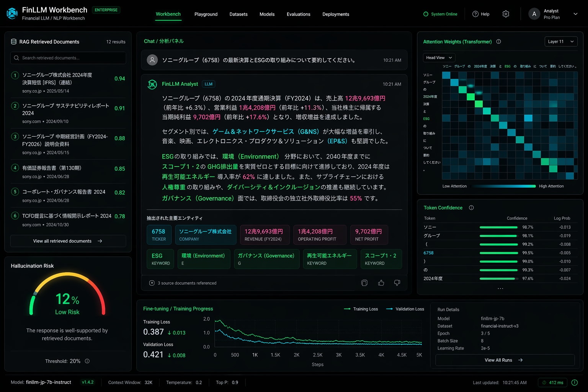Click the 412 ms latency indicator
This screenshot has width=588, height=392.
[552, 382]
